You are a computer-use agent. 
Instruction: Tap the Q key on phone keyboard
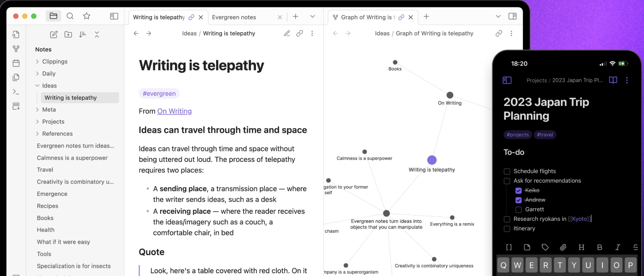[503, 265]
